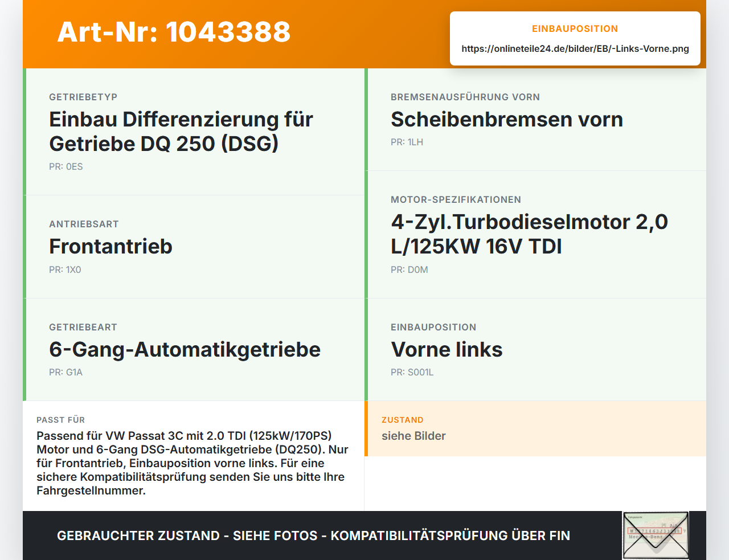The width and height of the screenshot is (729, 560).
Task: Click the PR: G1A code
Action: pyautogui.click(x=65, y=373)
